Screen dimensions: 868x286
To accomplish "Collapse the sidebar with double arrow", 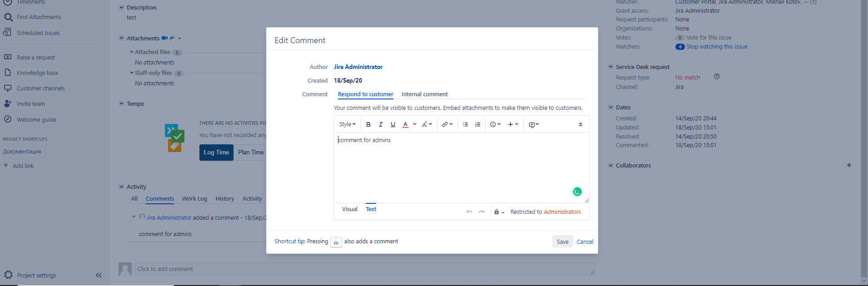I will pyautogui.click(x=99, y=275).
